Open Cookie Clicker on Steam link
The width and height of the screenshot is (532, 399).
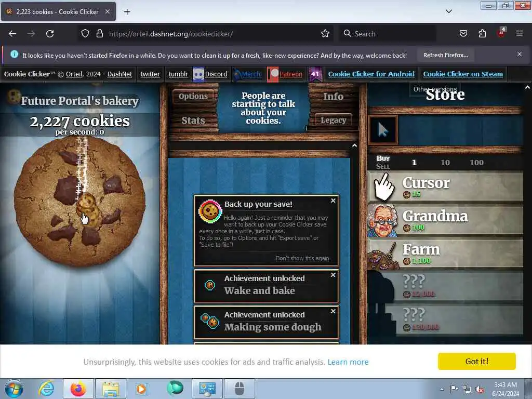coord(463,74)
